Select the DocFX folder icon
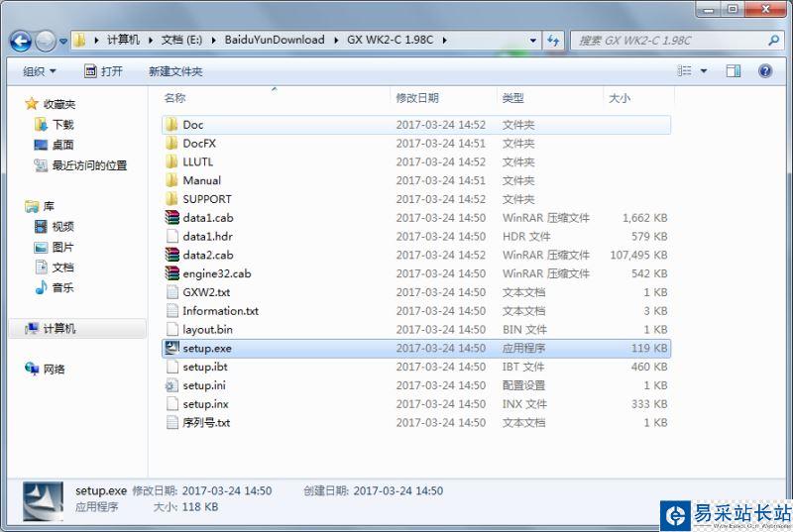 [x=171, y=143]
